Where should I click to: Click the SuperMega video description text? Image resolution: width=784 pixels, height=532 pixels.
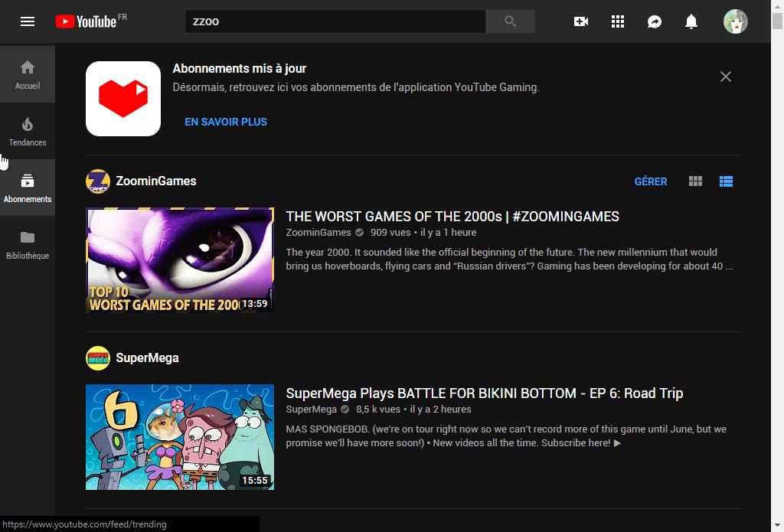click(x=506, y=436)
